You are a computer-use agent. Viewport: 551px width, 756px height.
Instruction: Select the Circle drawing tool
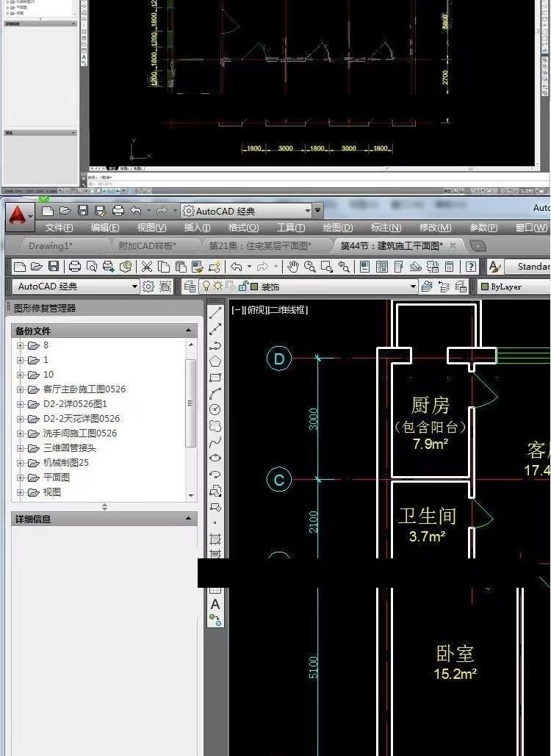click(x=215, y=409)
